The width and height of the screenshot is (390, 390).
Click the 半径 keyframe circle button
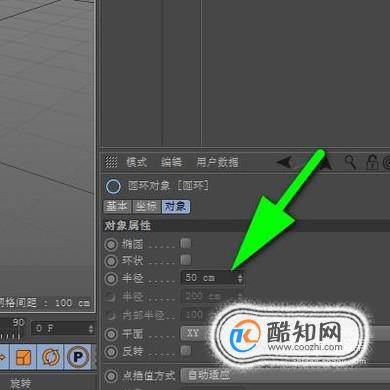pyautogui.click(x=111, y=278)
